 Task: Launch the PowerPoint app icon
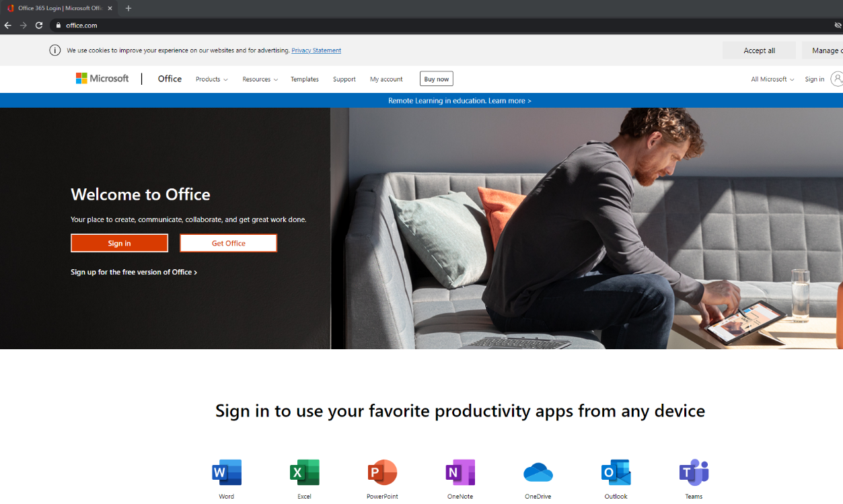pos(382,472)
